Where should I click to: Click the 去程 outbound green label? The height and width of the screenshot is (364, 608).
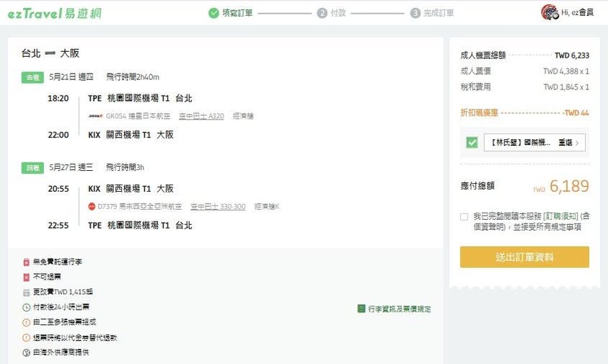pos(32,77)
